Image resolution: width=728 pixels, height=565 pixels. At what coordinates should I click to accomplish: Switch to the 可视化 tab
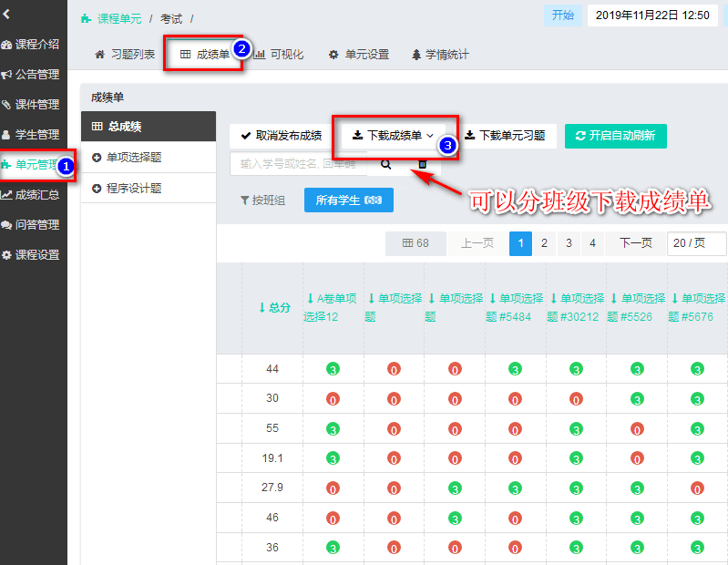[x=279, y=55]
